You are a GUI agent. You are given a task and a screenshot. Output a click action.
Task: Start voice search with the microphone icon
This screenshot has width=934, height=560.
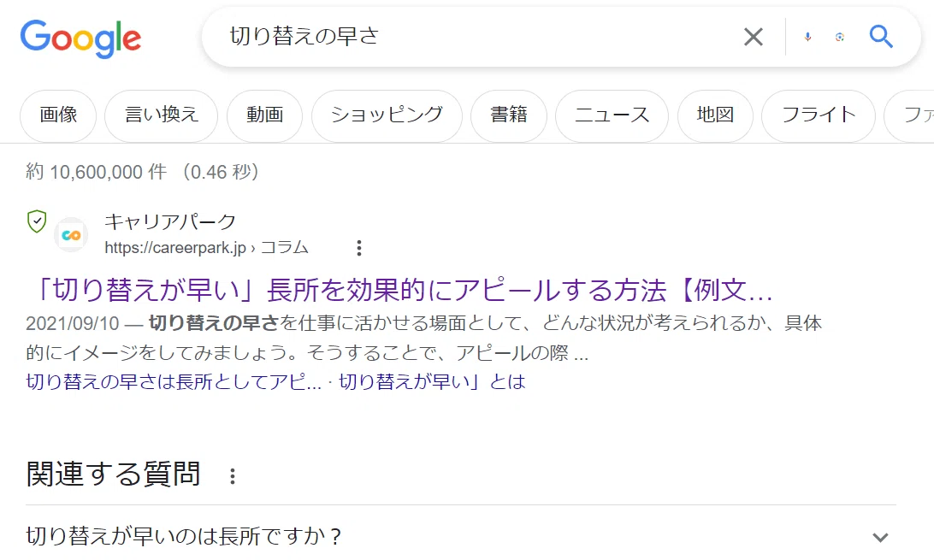(807, 37)
